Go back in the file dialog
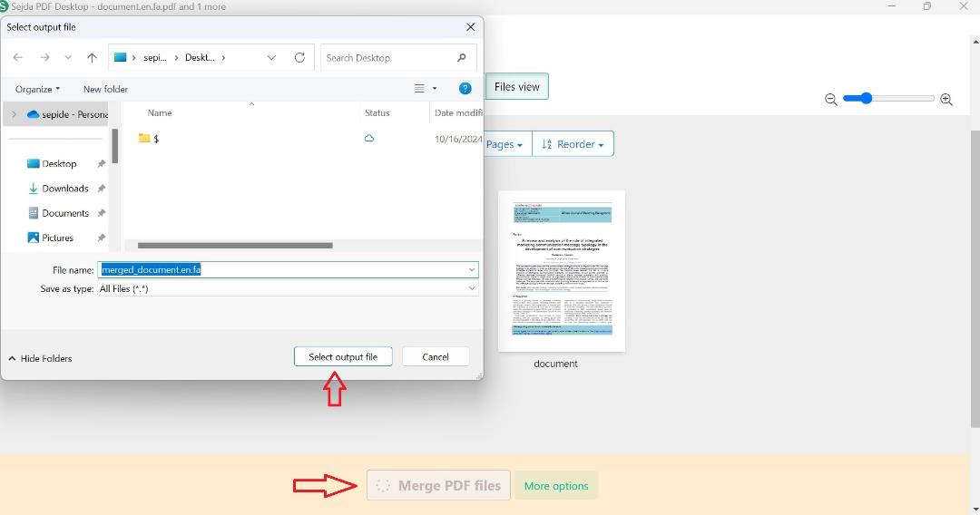 click(x=17, y=57)
